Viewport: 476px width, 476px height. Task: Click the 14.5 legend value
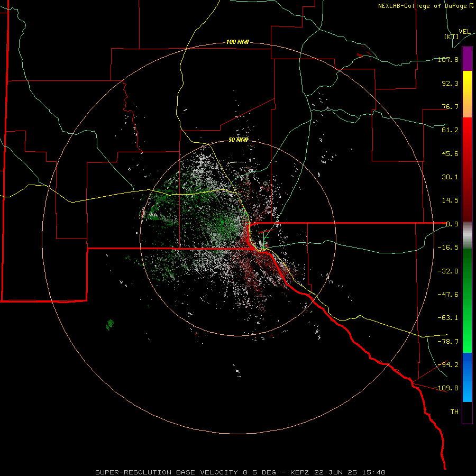450,200
